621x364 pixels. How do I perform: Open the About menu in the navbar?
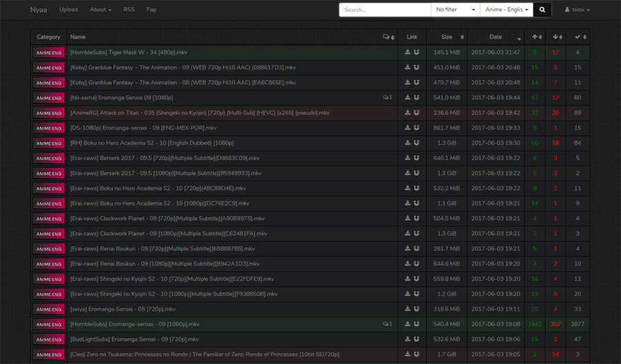[100, 10]
